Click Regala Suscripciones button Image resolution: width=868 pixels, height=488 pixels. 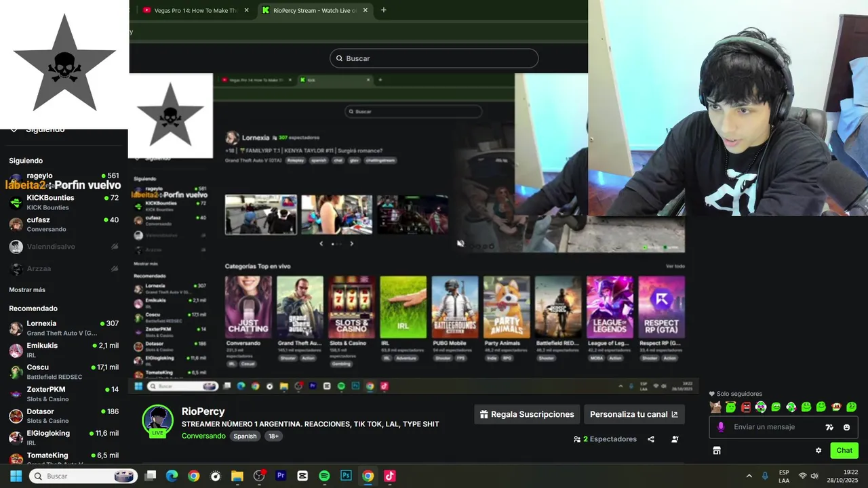[x=527, y=414]
